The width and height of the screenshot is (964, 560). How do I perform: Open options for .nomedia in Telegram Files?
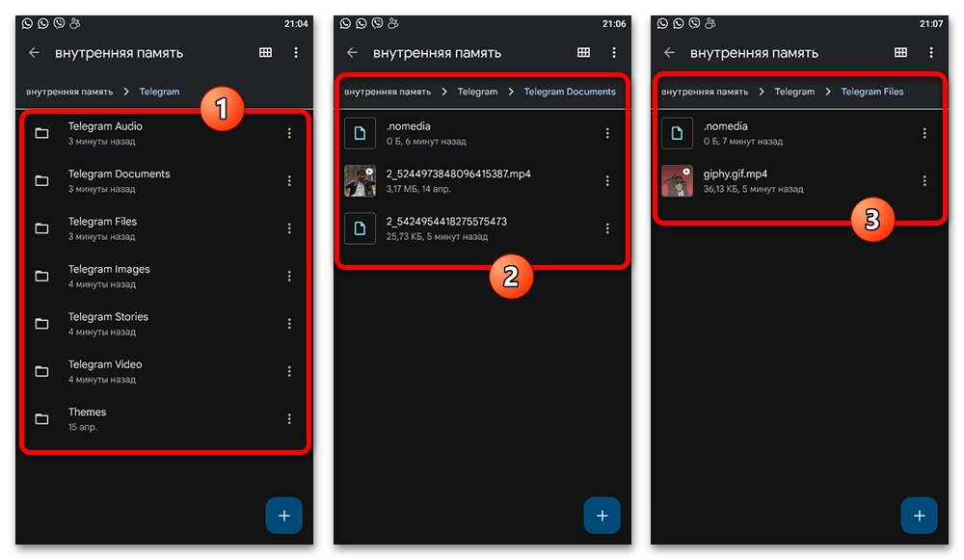(x=924, y=133)
